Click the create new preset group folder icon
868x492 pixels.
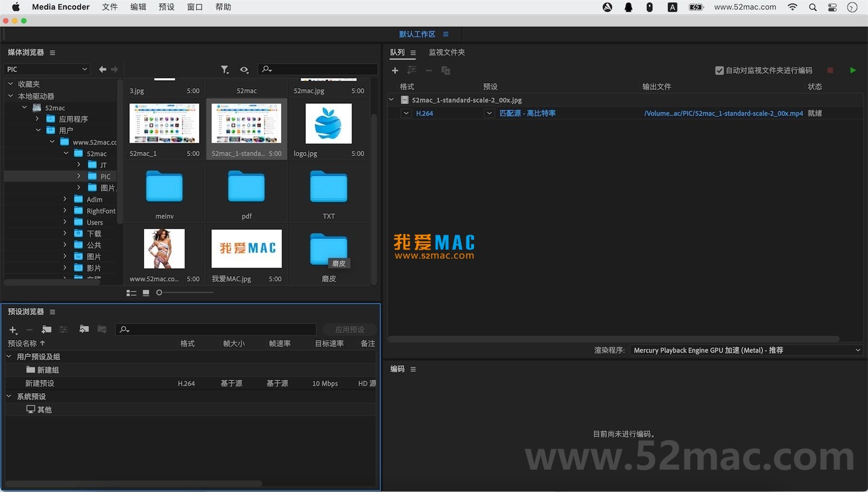[x=46, y=329]
